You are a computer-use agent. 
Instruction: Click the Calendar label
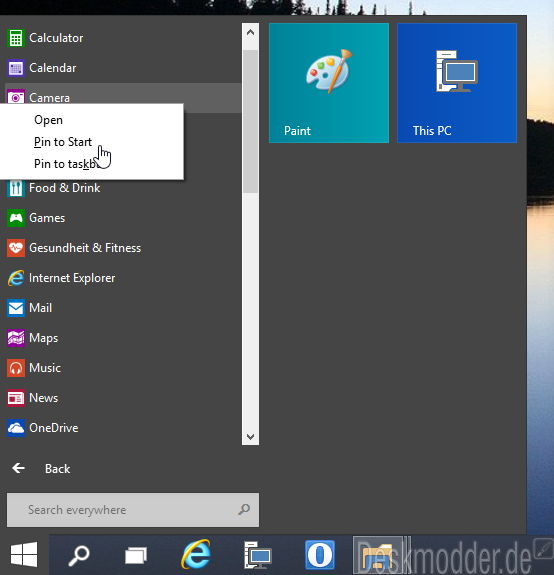click(53, 68)
